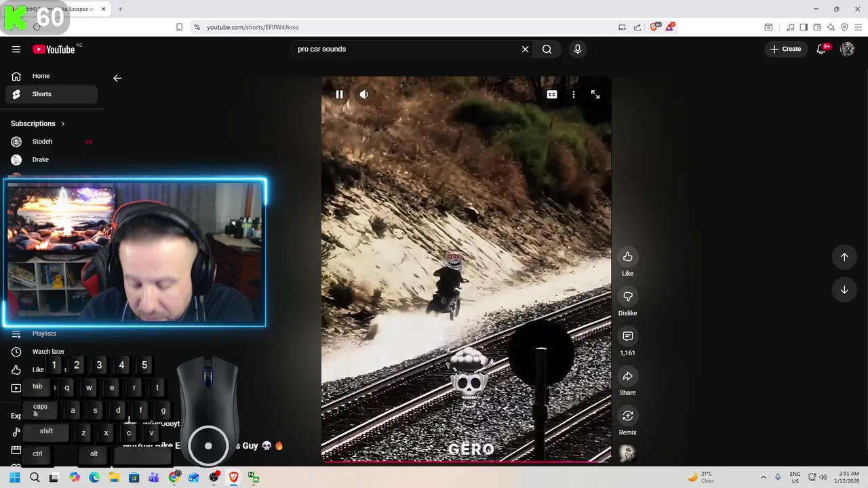Go to the YouTube logo home link
The image size is (868, 488).
click(x=54, y=49)
